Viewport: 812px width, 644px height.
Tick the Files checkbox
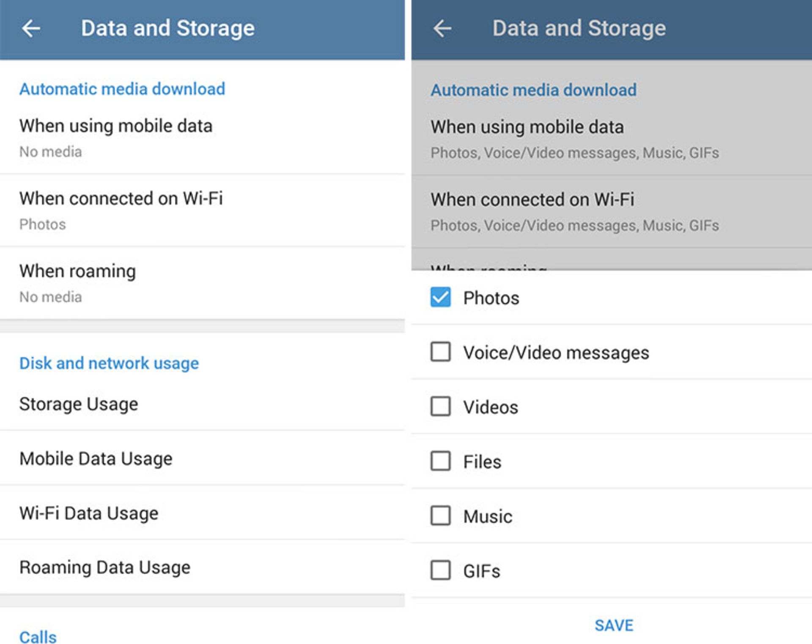point(440,461)
